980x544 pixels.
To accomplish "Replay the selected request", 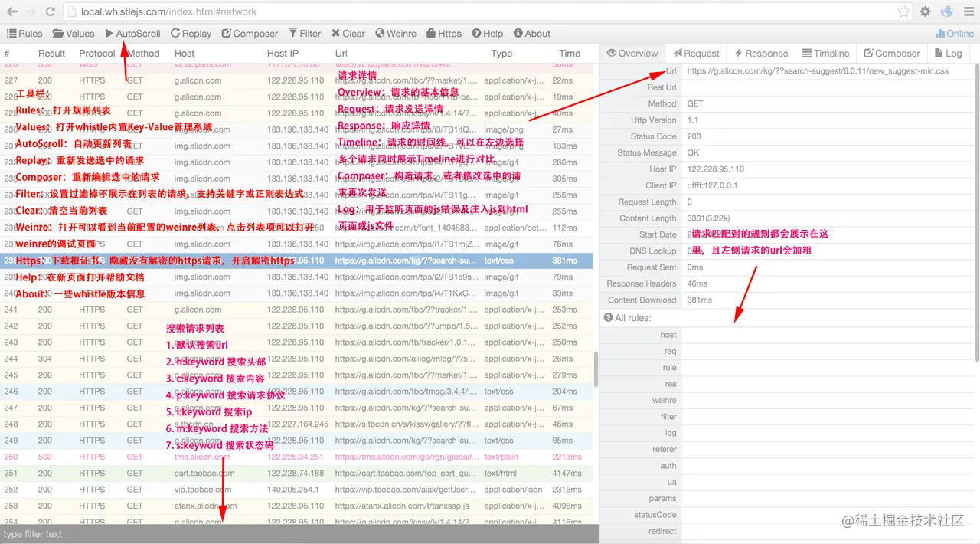I will [191, 34].
